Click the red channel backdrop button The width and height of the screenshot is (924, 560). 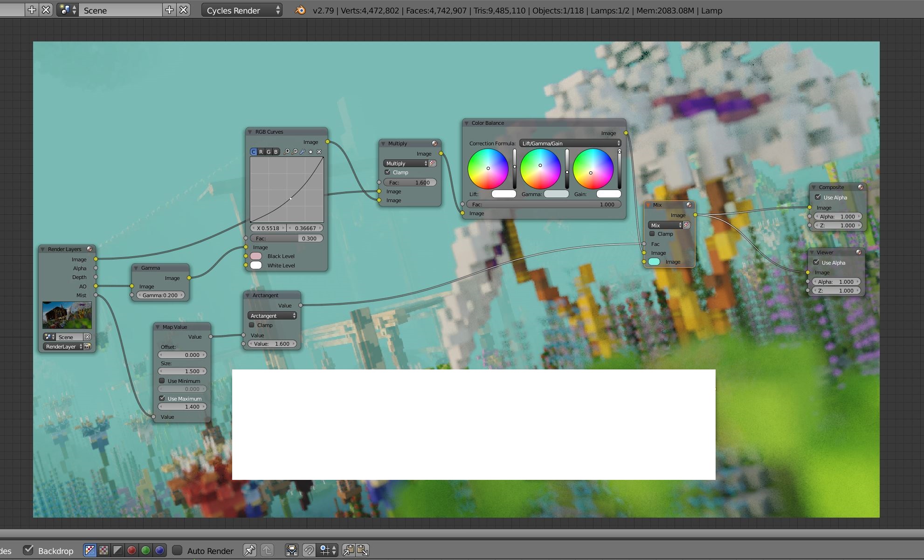pos(131,550)
